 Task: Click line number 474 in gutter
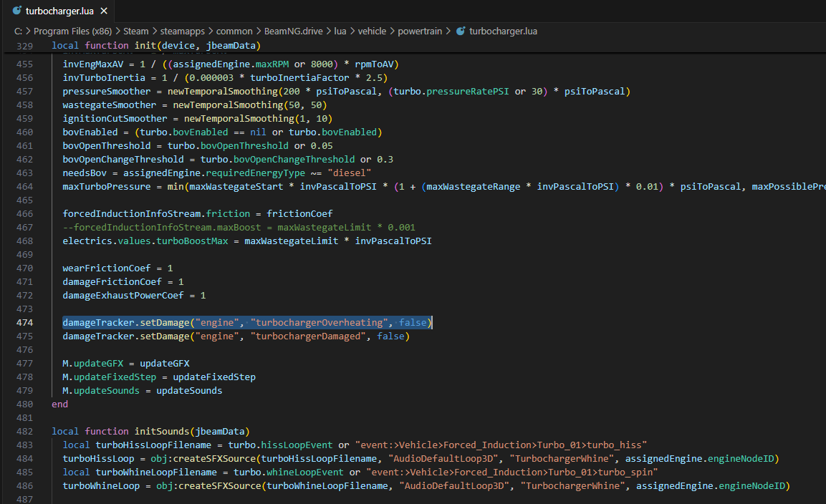(x=24, y=322)
